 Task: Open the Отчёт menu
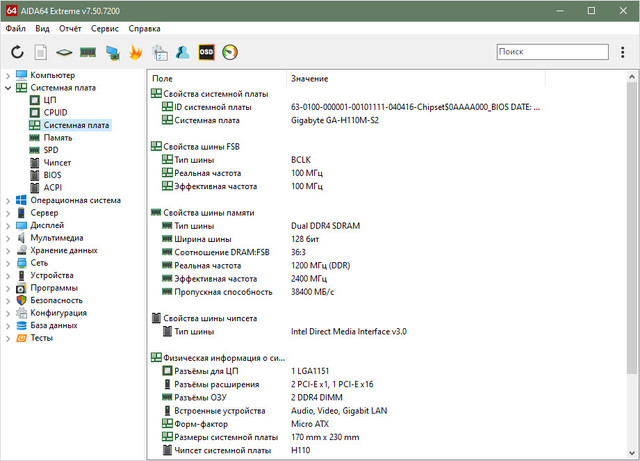pos(70,29)
